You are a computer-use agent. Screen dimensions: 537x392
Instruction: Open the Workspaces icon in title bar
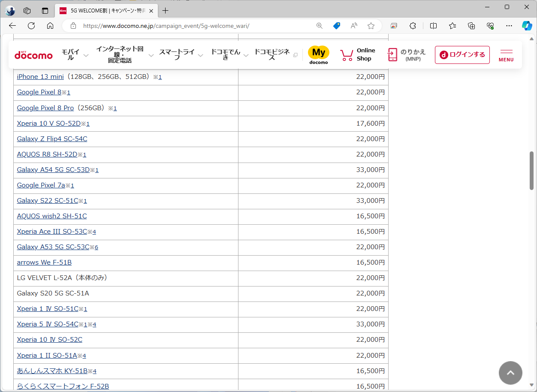(x=27, y=11)
